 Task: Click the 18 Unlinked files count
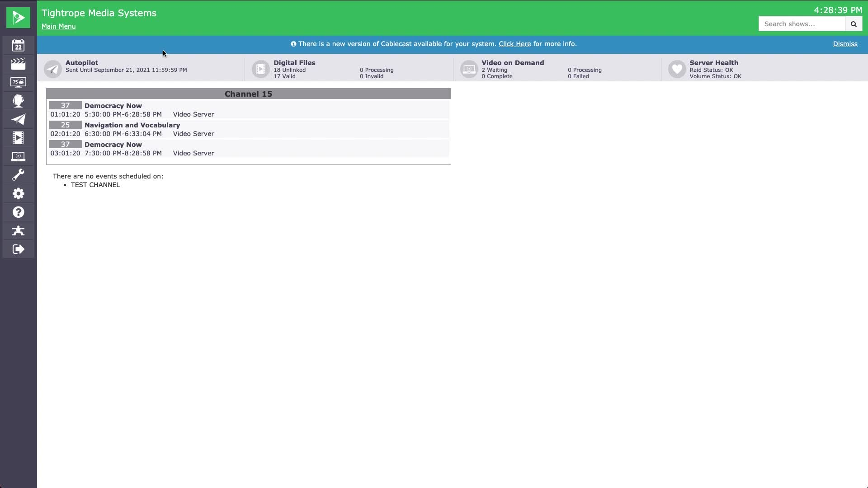289,70
